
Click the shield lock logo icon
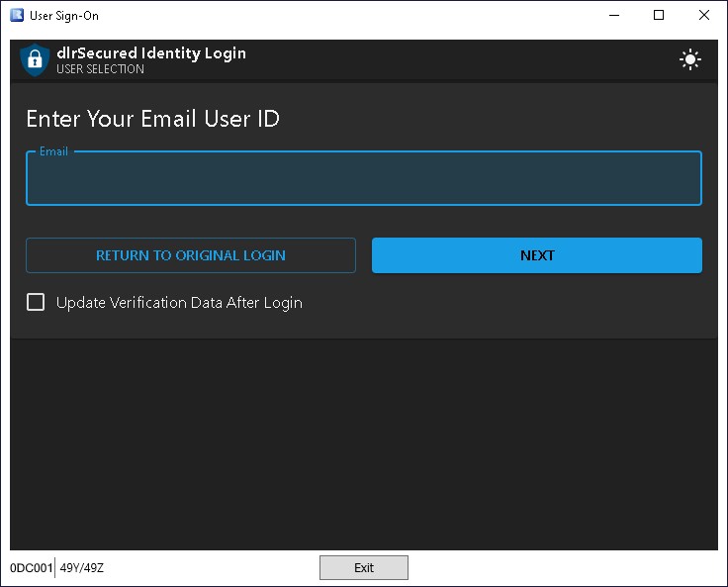coord(35,59)
